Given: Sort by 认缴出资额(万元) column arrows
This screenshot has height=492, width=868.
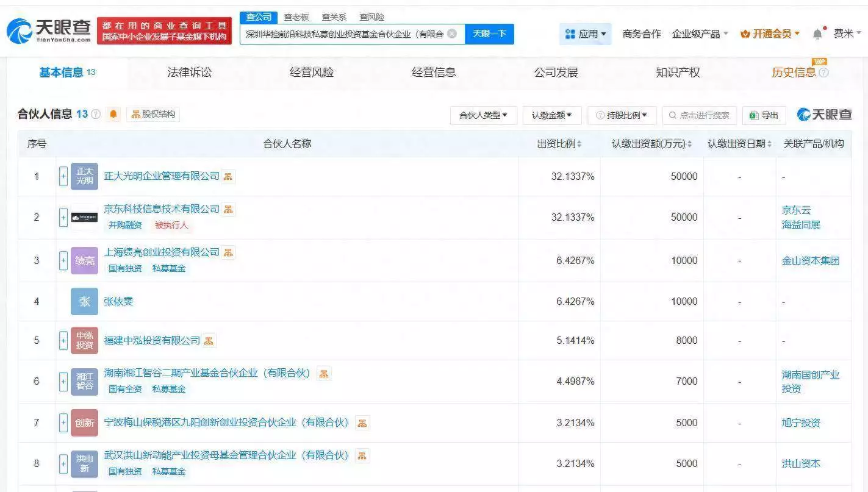Looking at the screenshot, I should (x=689, y=144).
